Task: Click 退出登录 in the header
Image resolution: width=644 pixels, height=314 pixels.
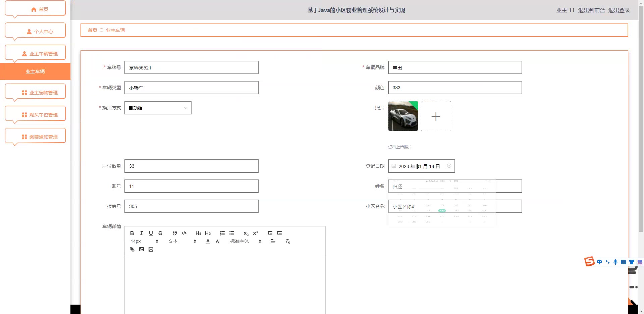Action: (619, 10)
